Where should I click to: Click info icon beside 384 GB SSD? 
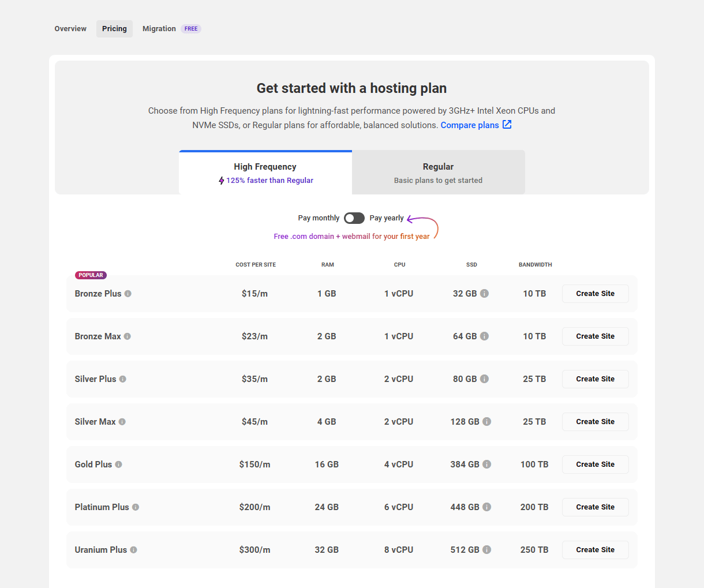click(487, 465)
